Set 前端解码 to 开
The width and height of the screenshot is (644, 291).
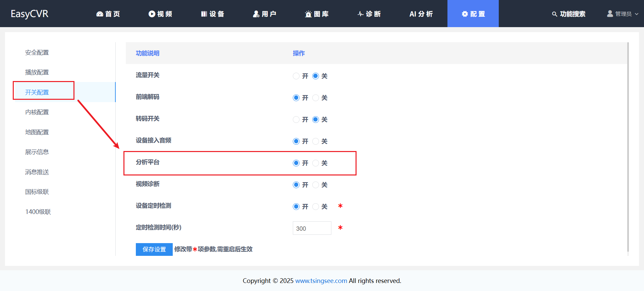coord(296,98)
